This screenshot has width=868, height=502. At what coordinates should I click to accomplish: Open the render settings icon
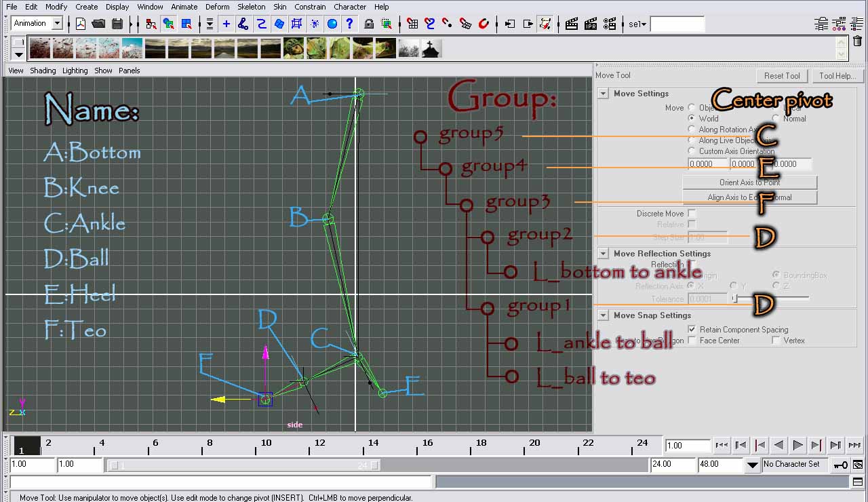(610, 24)
